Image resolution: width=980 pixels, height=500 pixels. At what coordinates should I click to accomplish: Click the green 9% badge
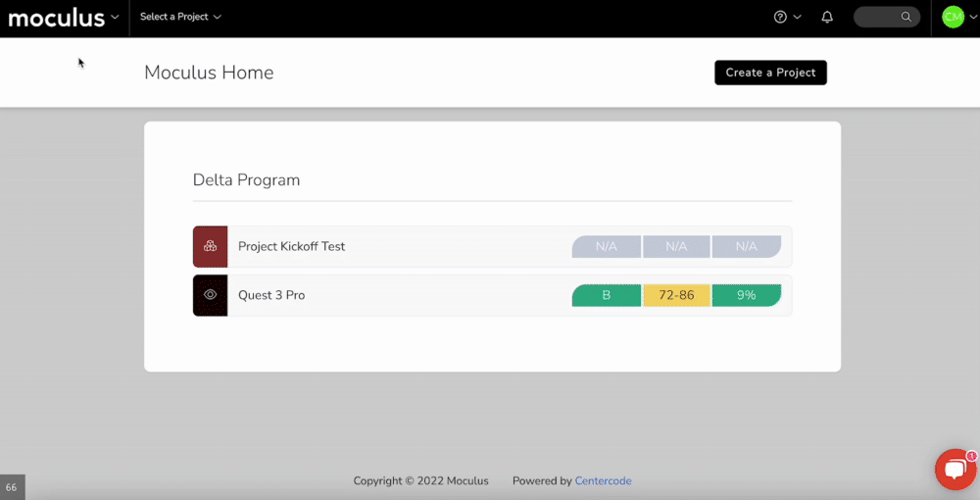746,295
